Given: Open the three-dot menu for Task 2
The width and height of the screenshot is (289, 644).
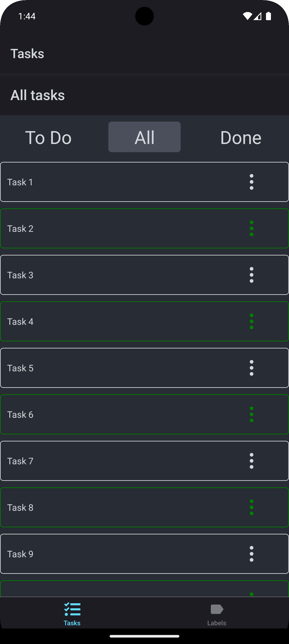Looking at the screenshot, I should coord(251,229).
